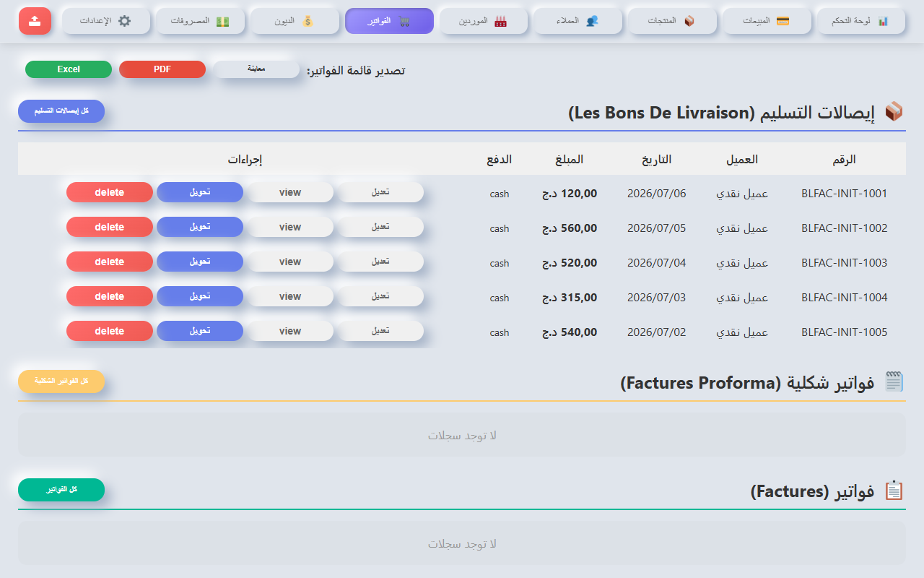Click the red upload icon button
This screenshot has height=578, width=924.
pos(35,21)
